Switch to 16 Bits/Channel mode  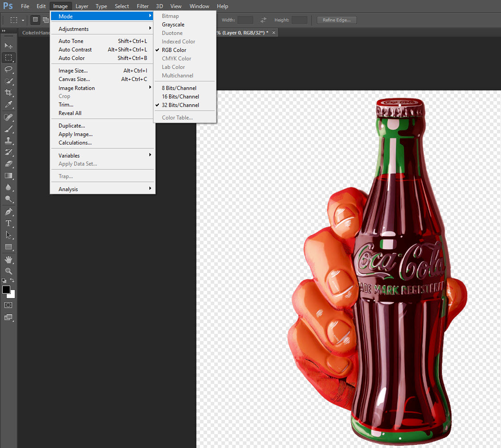pos(180,96)
